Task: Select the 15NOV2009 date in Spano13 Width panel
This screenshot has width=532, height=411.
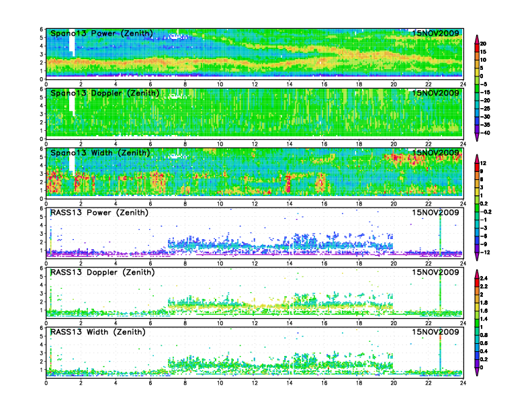Action: [x=435, y=152]
